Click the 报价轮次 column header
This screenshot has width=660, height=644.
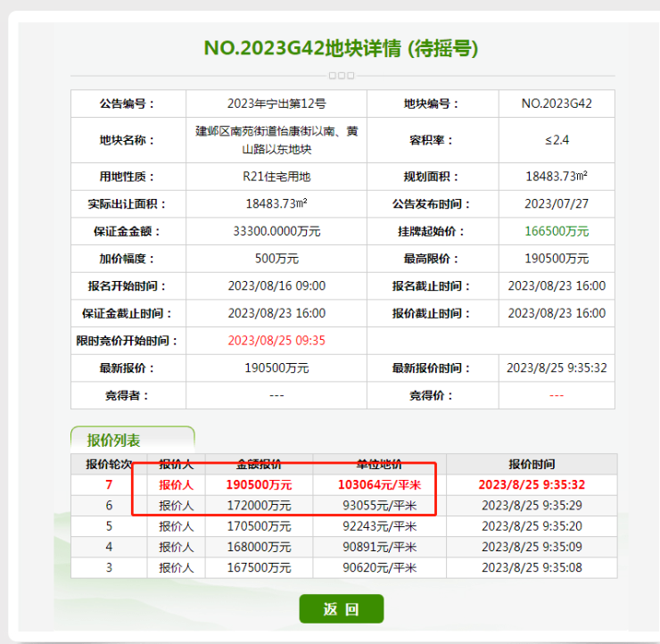tap(109, 464)
